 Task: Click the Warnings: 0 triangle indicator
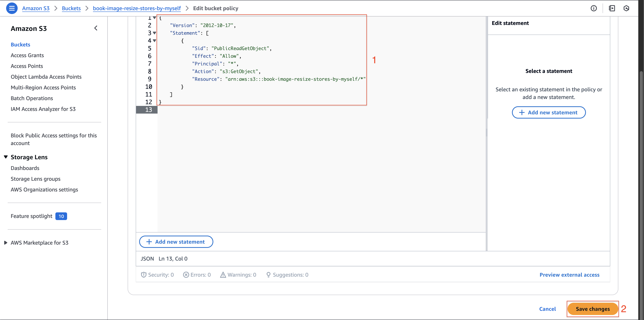[x=238, y=275]
